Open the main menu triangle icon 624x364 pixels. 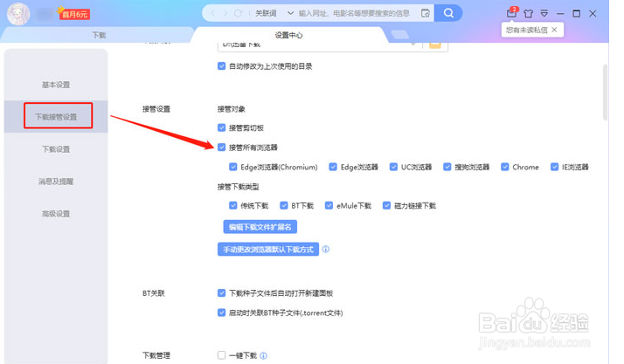coord(544,14)
